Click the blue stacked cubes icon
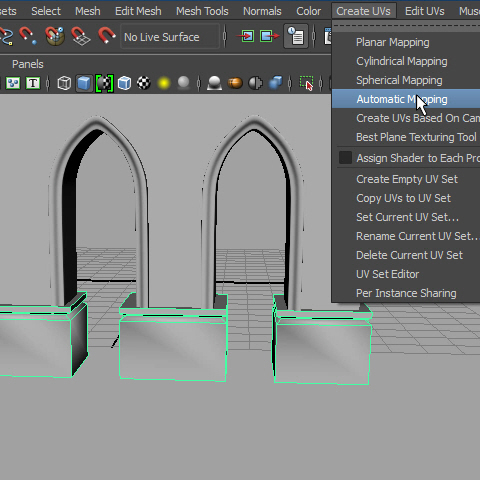 point(275,83)
